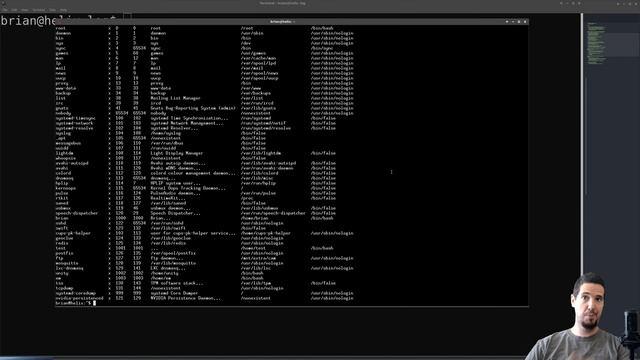Viewport: 640px width, 360px height.
Task: Click 'Light Display Manager' text
Action: click(x=177, y=153)
